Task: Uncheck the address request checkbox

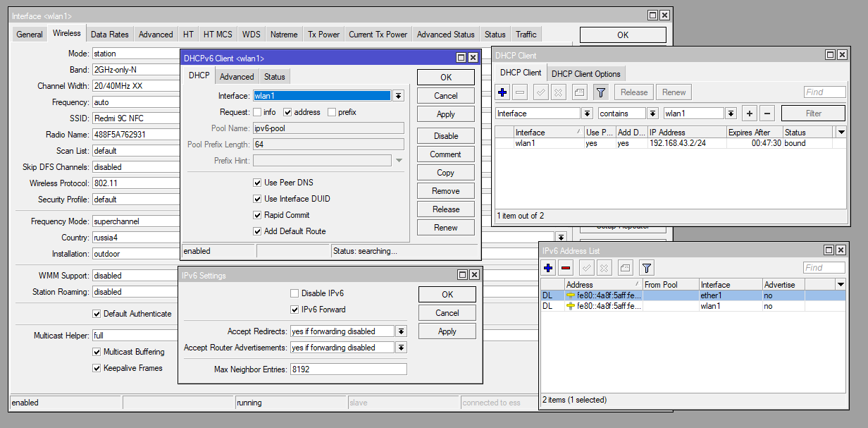Action: (x=287, y=112)
